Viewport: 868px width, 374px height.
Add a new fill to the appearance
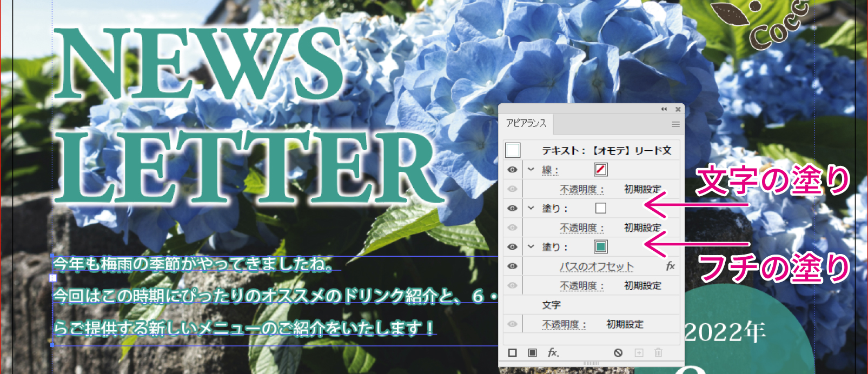pos(532,353)
